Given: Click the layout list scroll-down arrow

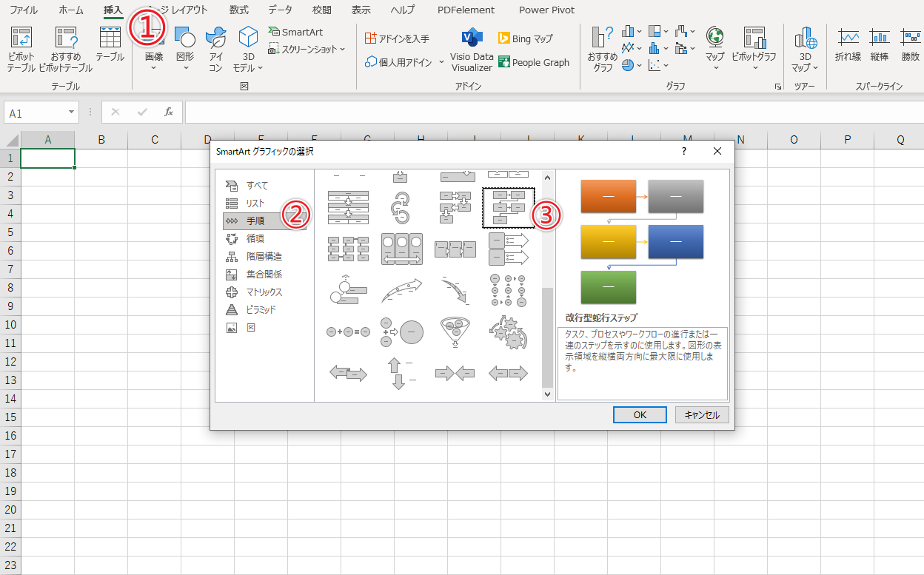Looking at the screenshot, I should click(548, 394).
